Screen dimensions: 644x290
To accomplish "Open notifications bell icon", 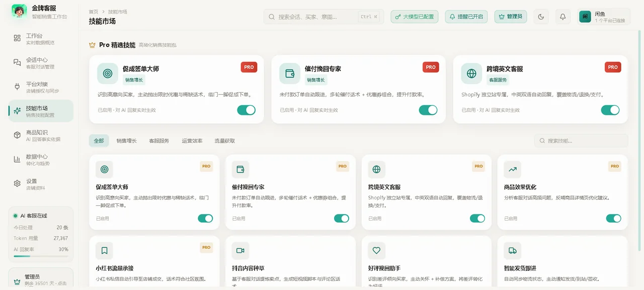I will (x=563, y=17).
